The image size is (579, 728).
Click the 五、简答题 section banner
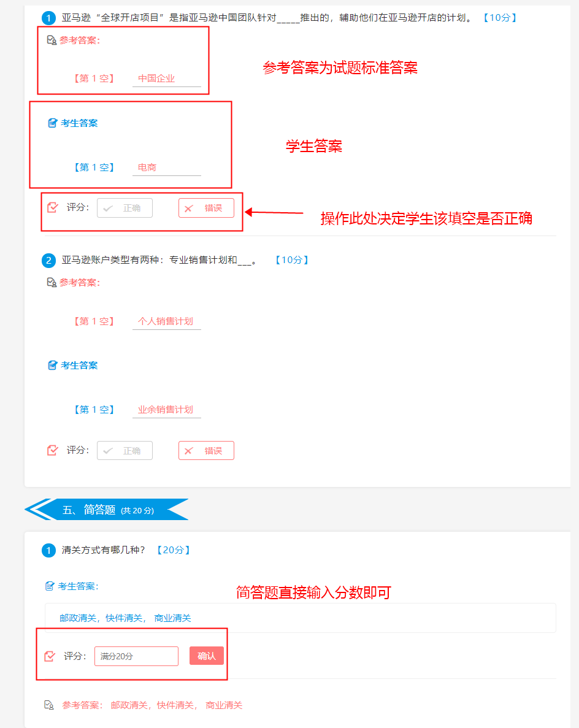point(107,509)
